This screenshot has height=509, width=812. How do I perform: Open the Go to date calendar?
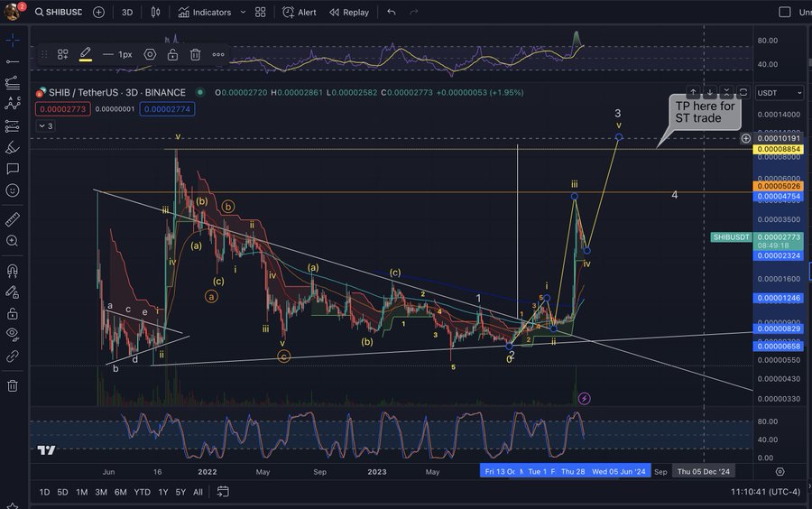pyautogui.click(x=223, y=491)
